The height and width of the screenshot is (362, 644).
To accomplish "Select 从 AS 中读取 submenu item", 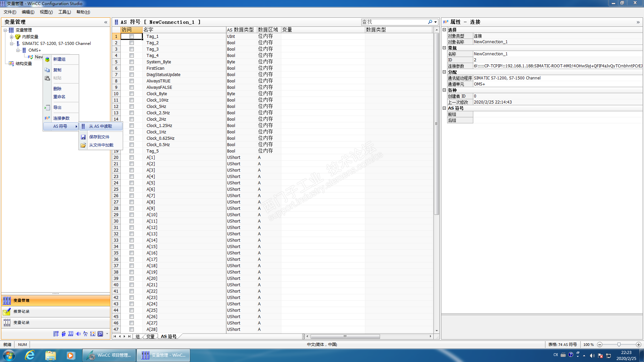I will [100, 126].
